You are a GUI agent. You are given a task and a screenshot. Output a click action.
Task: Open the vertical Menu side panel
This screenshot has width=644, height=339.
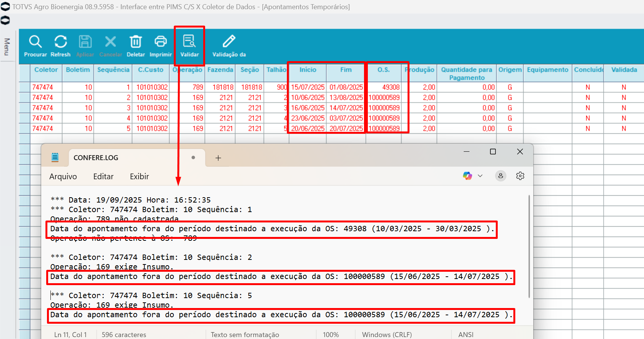[x=6, y=47]
